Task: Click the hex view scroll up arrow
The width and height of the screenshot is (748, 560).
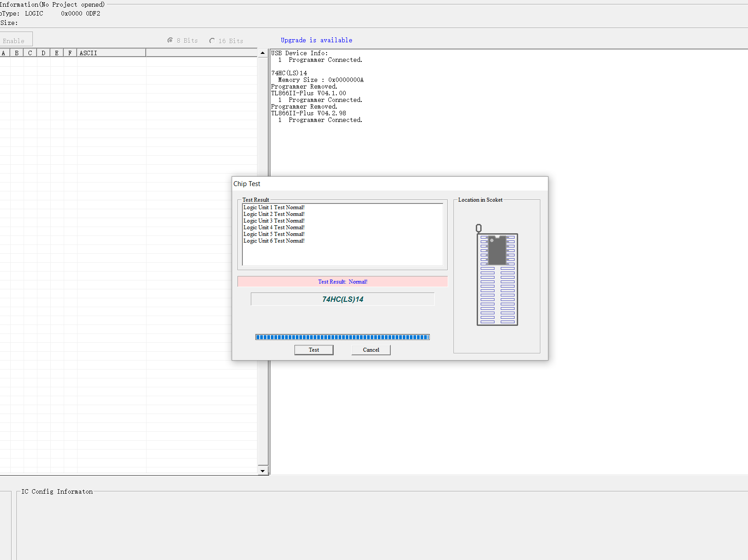Action: click(263, 53)
